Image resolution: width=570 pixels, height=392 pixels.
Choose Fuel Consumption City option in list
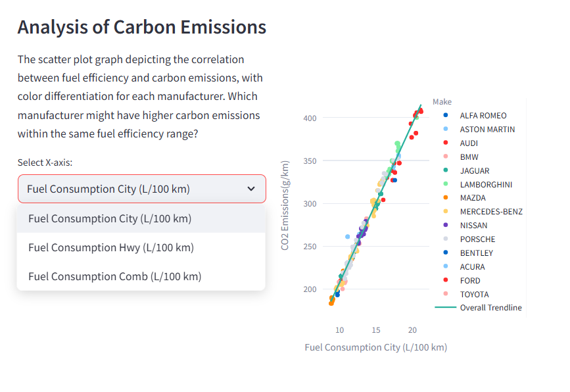141,218
